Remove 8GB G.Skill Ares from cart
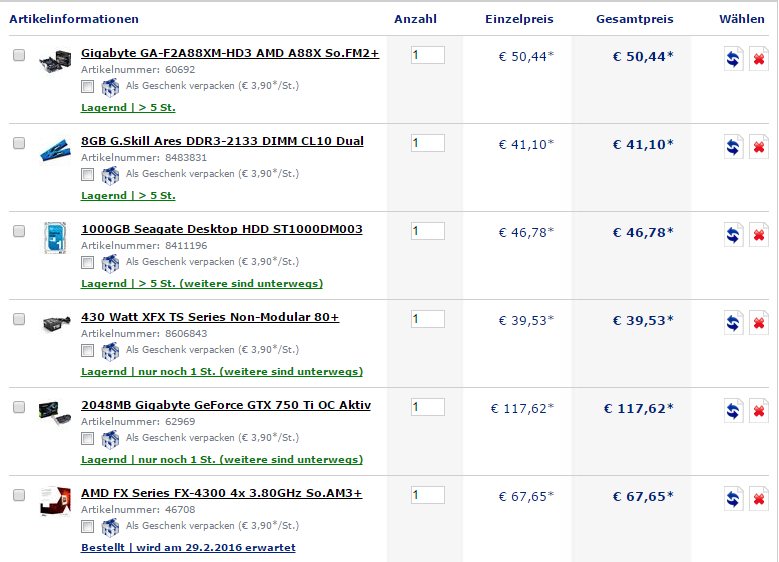Viewport: 779px width, 562px height. [x=759, y=147]
